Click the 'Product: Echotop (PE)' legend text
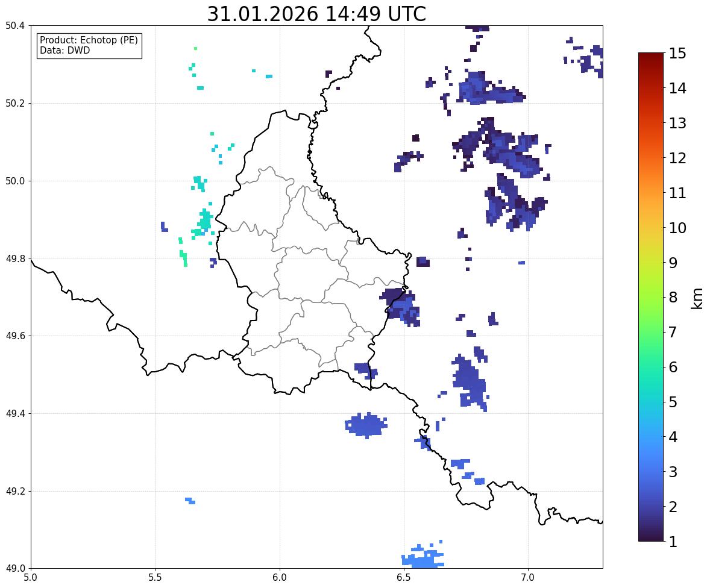 click(x=89, y=40)
